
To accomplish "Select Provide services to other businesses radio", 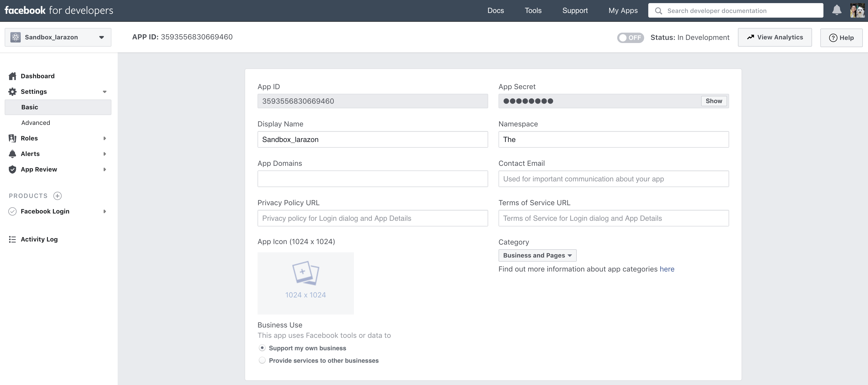I will pos(262,360).
